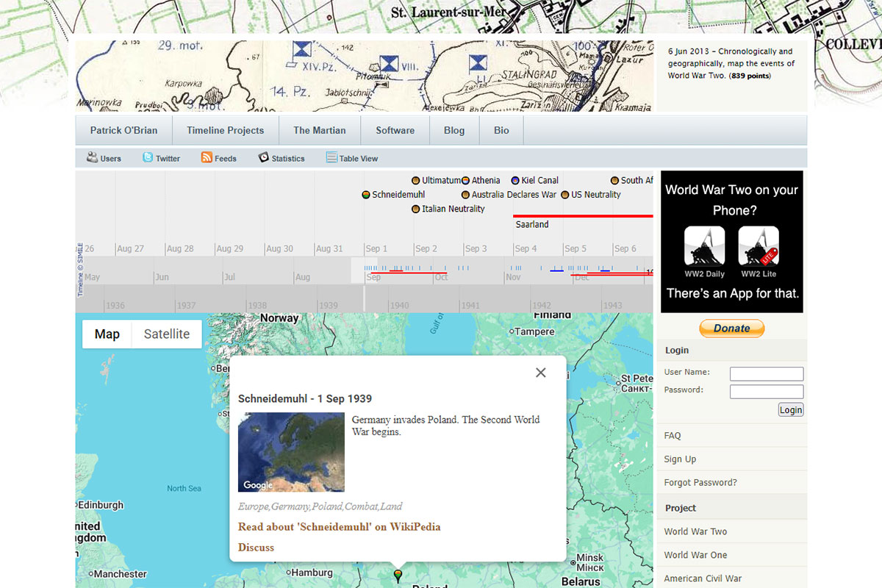Click 'Oct' in the month band
The image size is (882, 588).
441,277
